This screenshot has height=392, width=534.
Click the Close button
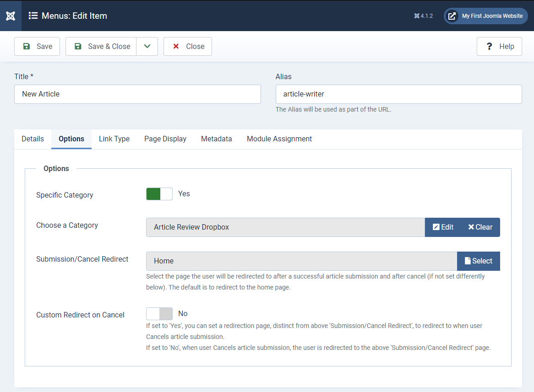(188, 46)
